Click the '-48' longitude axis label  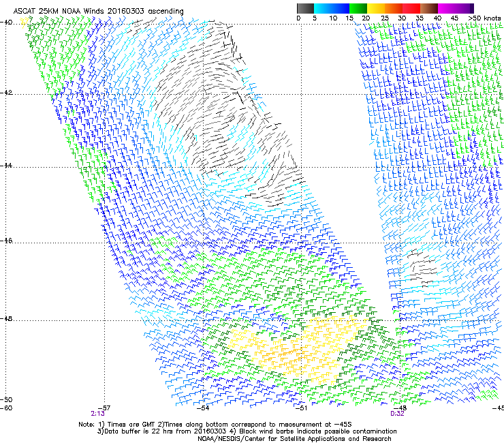coord(400,408)
